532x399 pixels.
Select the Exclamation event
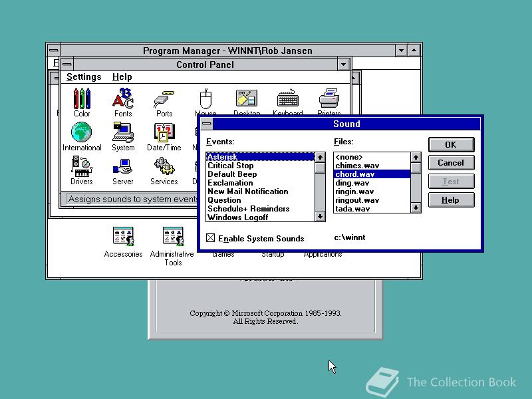260,183
